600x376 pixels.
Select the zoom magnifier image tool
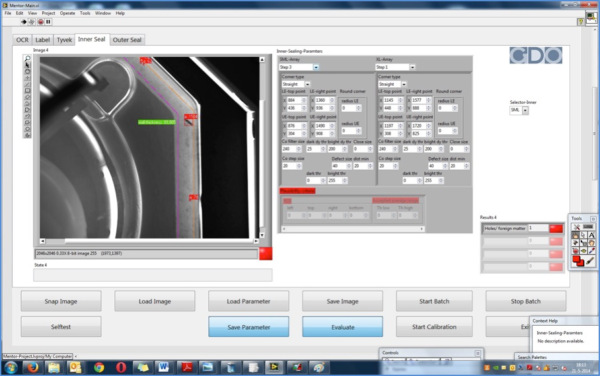27,59
